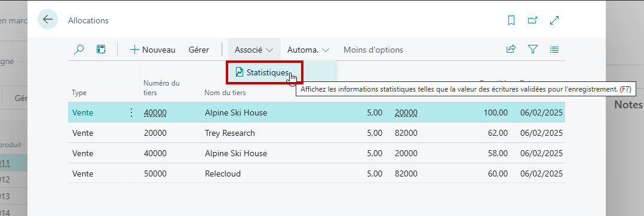Click tiers number 50000 cell

coord(155,174)
